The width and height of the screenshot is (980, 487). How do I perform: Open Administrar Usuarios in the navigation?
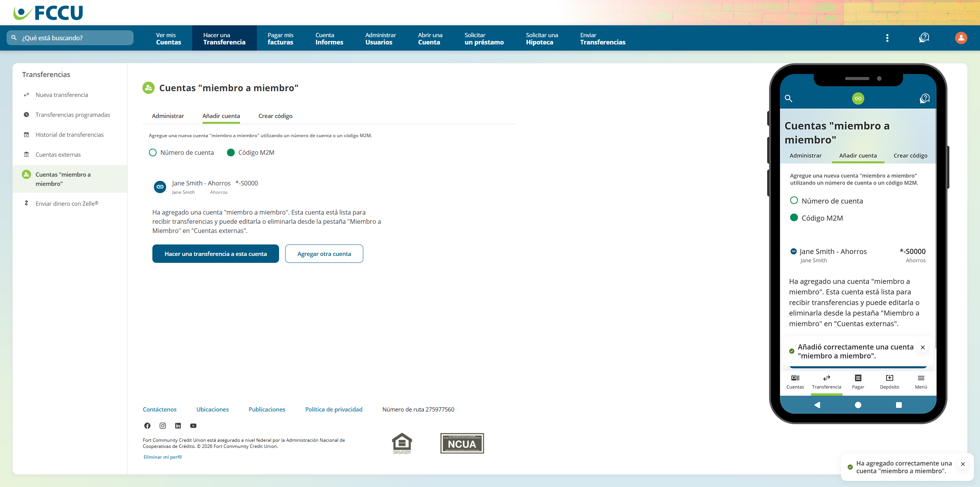(x=381, y=38)
